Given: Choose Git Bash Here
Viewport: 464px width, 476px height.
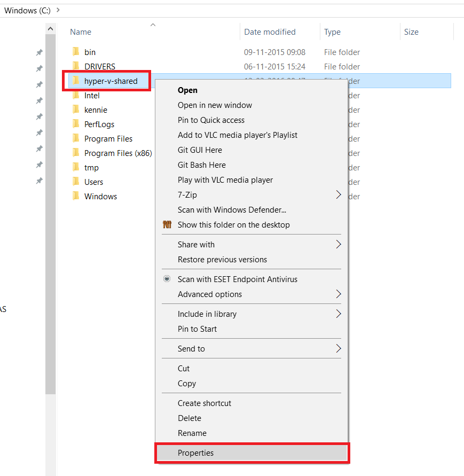Looking at the screenshot, I should pos(201,165).
